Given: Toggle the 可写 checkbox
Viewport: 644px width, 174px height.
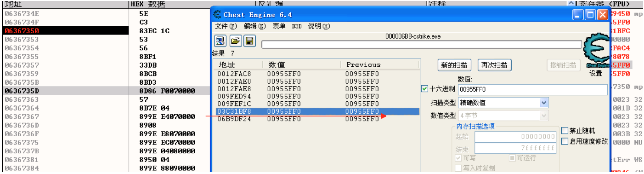Looking at the screenshot, I should (458, 158).
